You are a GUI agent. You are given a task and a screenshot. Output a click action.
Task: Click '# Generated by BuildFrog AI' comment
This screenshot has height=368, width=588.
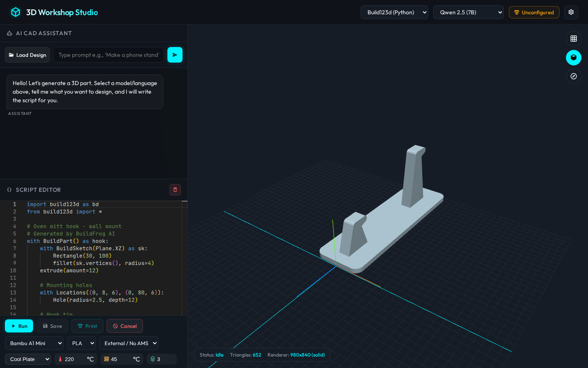(71, 233)
